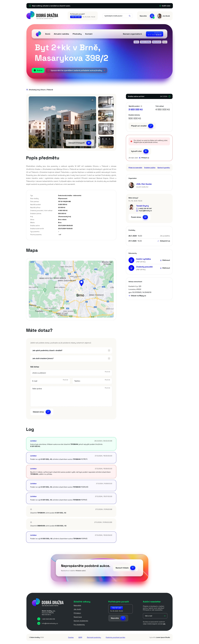The height and width of the screenshot is (644, 199).
Task: Expand question Jak složit dražební jistotu?
Action: pyautogui.click(x=71, y=358)
